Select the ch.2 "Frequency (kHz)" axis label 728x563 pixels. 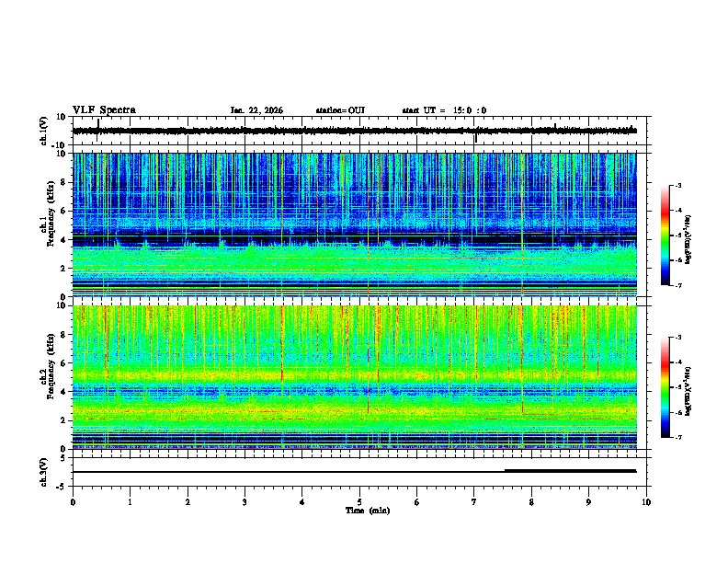[51, 366]
